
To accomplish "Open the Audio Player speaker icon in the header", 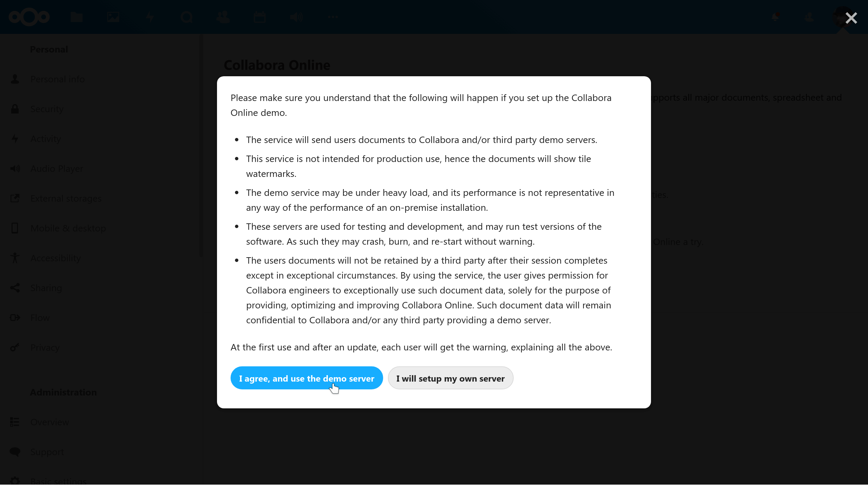I will coord(296,17).
